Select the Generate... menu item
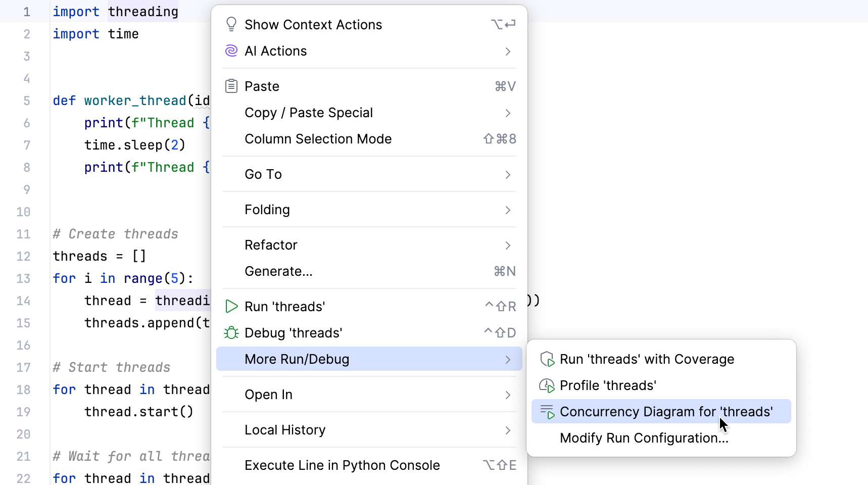 tap(278, 271)
